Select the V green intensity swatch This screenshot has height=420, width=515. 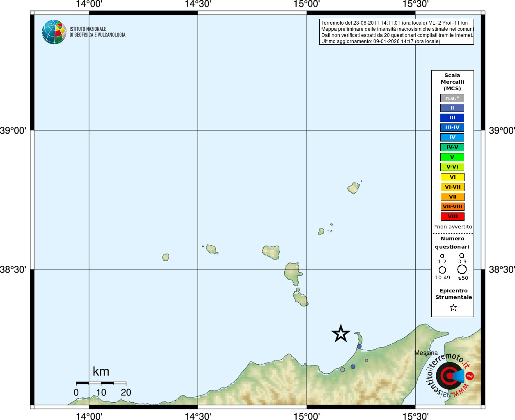(452, 157)
